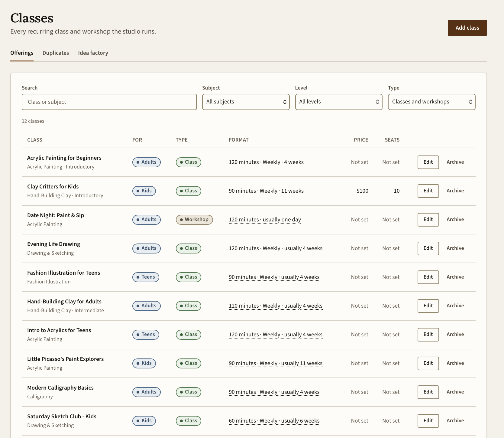Viewport: 504px width, 438px height.
Task: Edit Intro to Acrylics for Teens
Action: (x=428, y=335)
